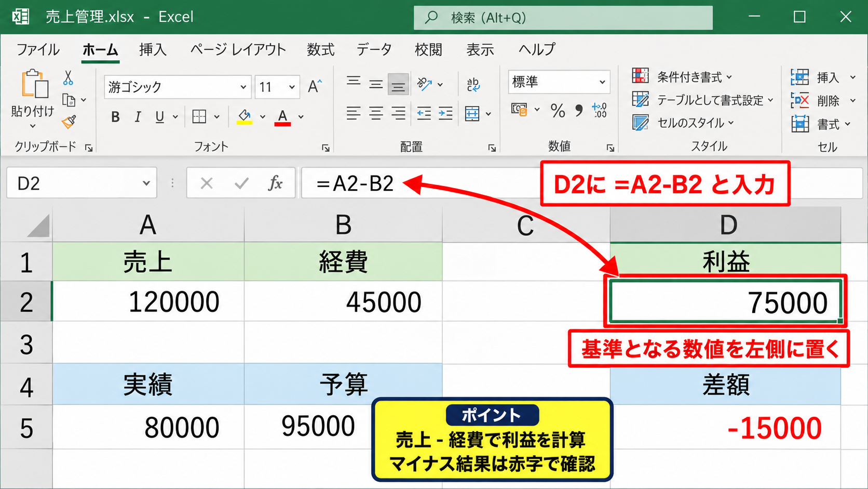Screen dimensions: 868x489
Task: Click テーブルとして書式設定 button
Action: click(703, 100)
